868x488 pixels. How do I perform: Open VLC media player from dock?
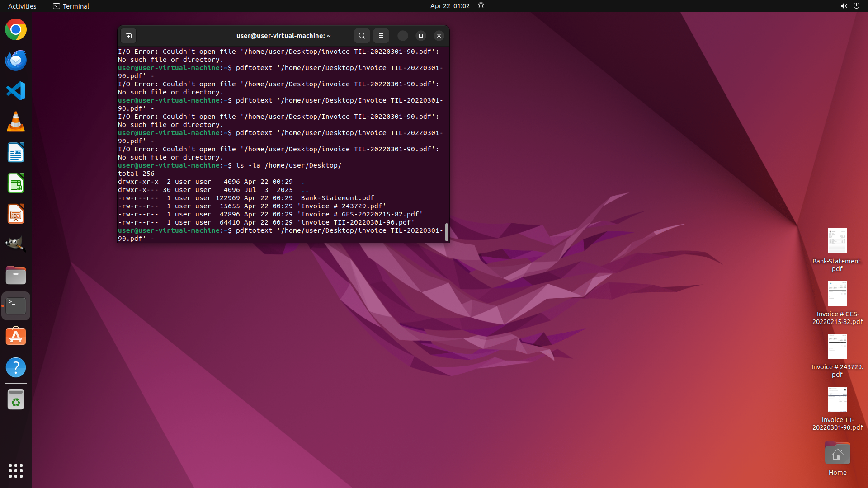16,122
